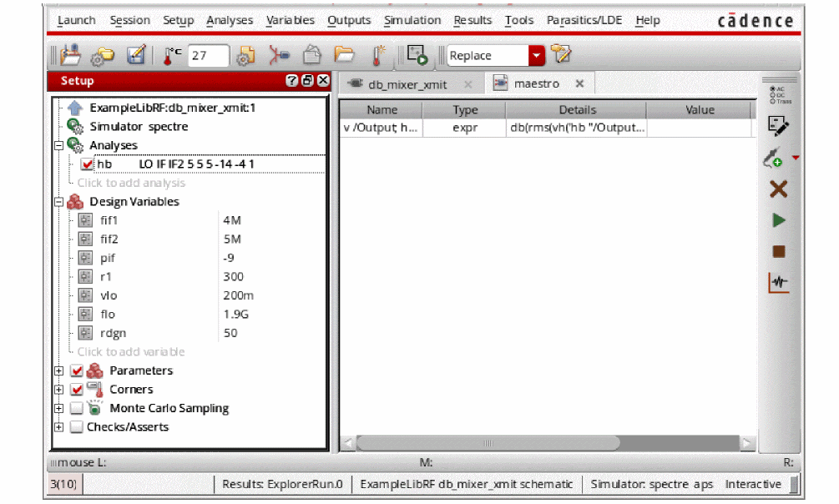Viewport: 839px width, 504px height.
Task: Open the Simulation menu
Action: 412,20
